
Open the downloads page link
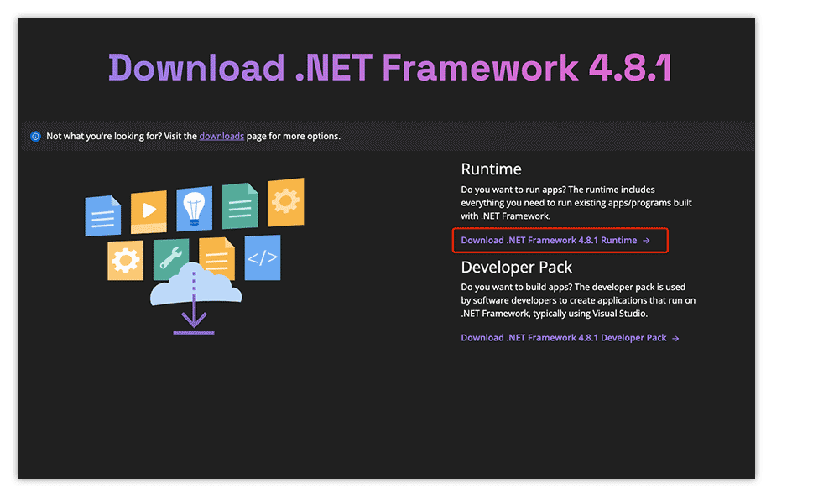tap(221, 136)
